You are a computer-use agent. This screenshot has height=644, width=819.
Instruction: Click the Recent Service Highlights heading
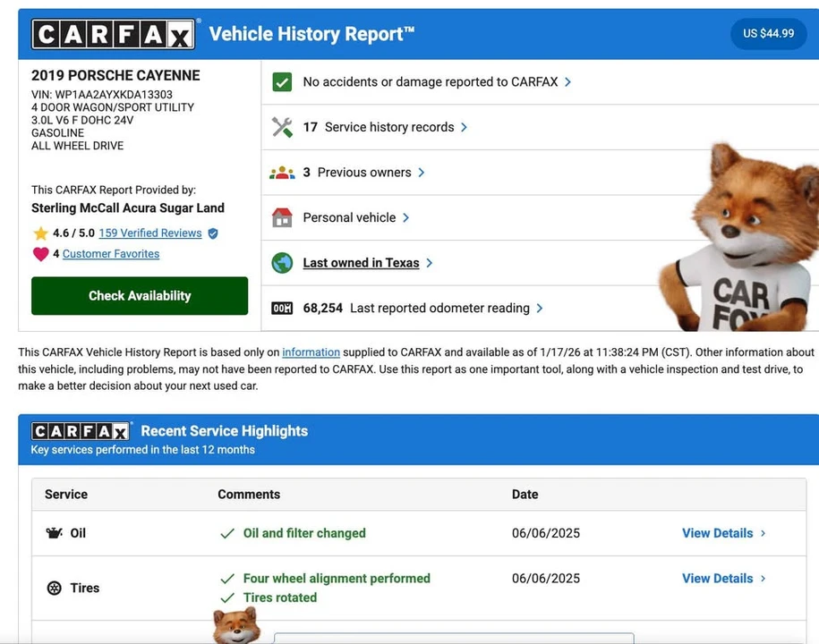[x=225, y=431]
